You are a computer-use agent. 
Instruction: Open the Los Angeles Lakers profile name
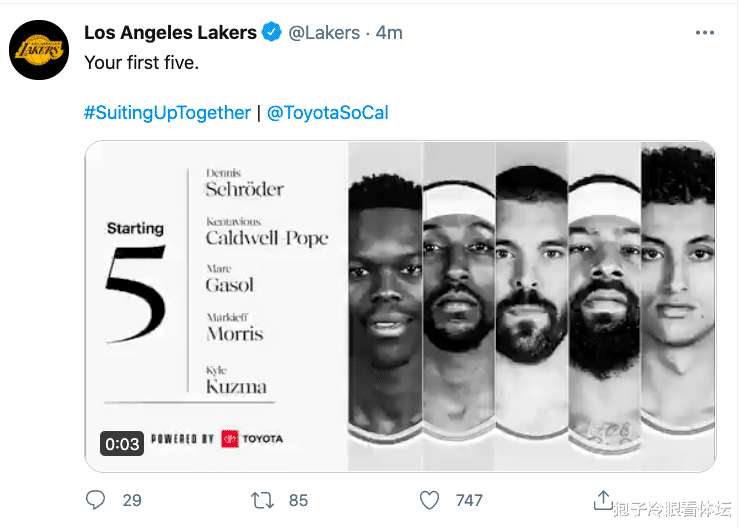[170, 33]
